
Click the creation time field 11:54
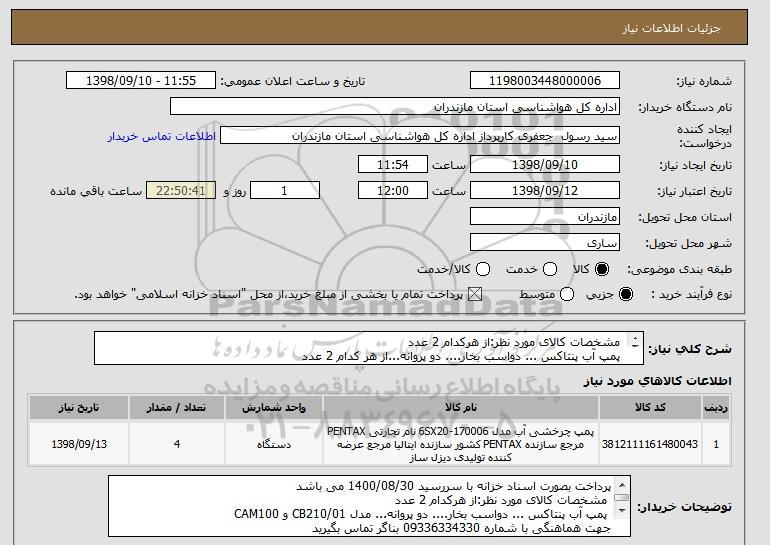(x=393, y=164)
